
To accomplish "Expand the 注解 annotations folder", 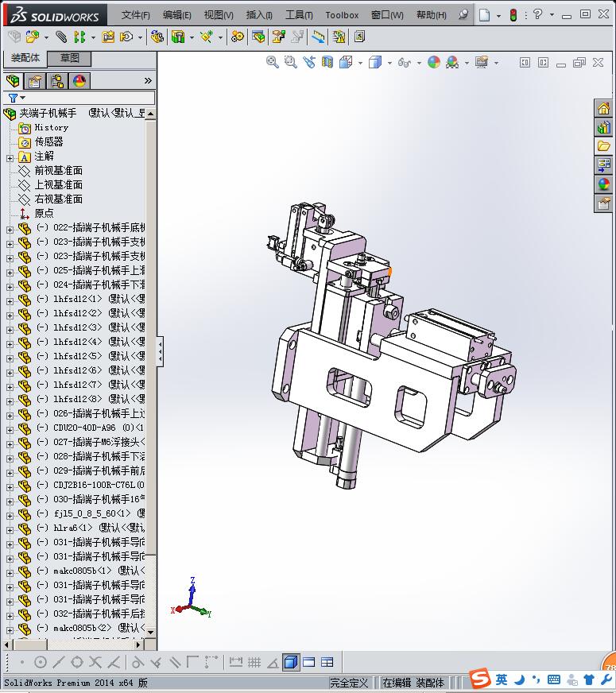I will tap(10, 158).
